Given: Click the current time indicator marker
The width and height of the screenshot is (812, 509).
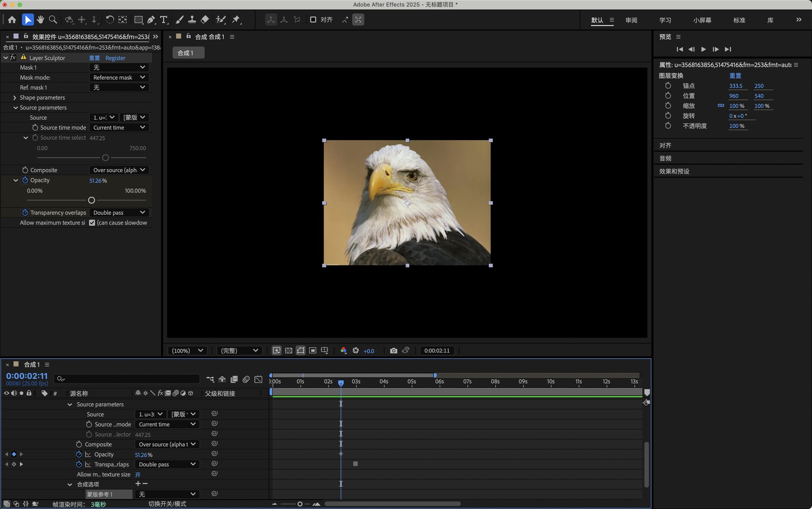Looking at the screenshot, I should (x=341, y=382).
